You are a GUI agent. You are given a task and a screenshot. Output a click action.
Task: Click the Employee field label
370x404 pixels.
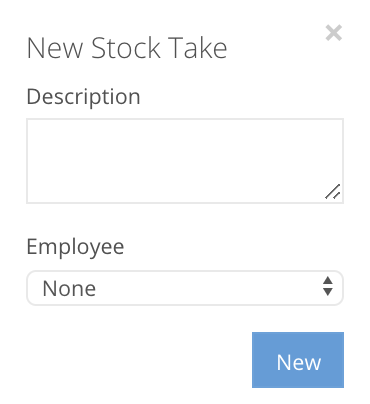pyautogui.click(x=75, y=247)
